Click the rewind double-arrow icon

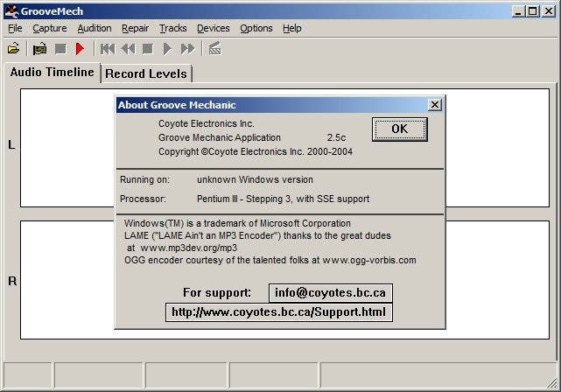point(128,49)
